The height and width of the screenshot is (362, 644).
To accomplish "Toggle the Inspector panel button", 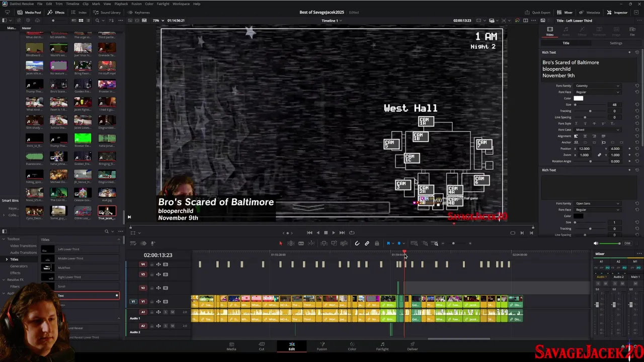I will tap(617, 12).
